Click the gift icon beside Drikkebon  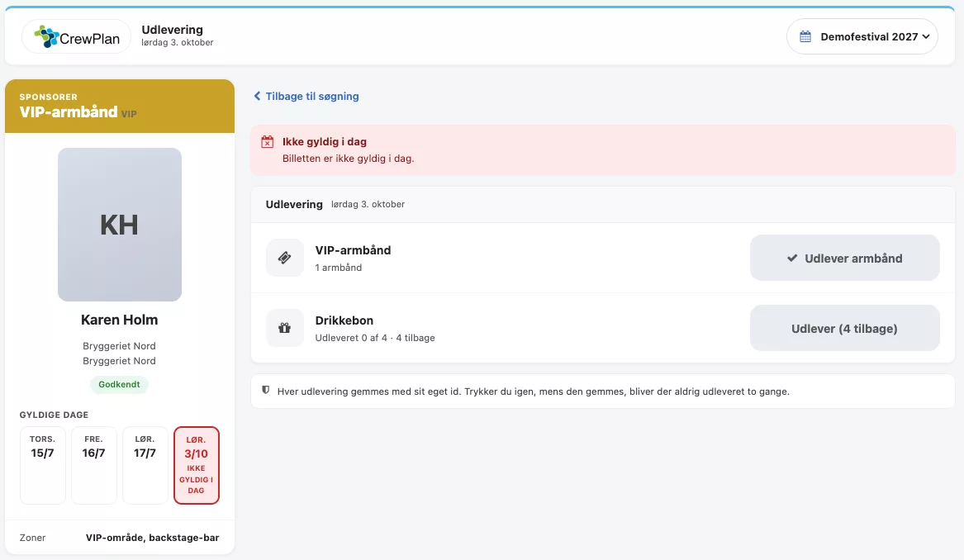[285, 328]
